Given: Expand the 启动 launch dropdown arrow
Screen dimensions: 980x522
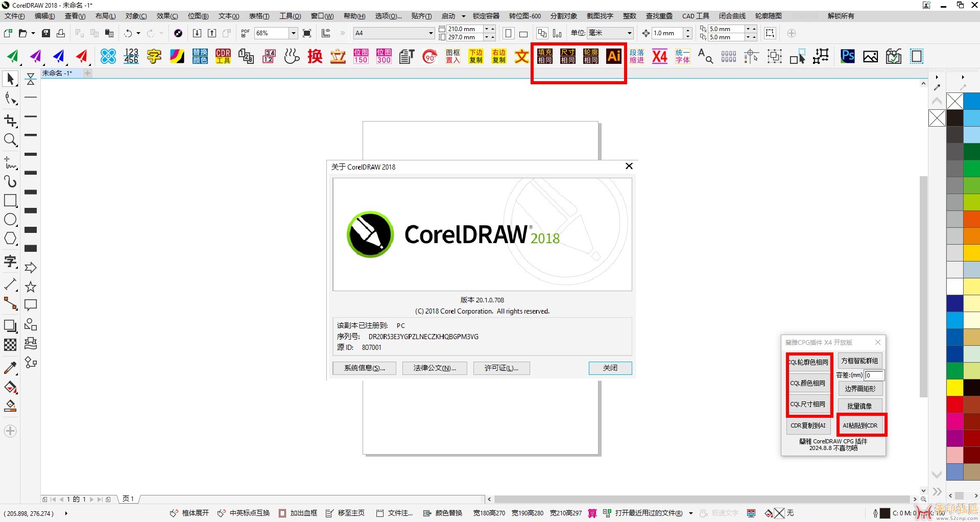Looking at the screenshot, I should coord(464,16).
